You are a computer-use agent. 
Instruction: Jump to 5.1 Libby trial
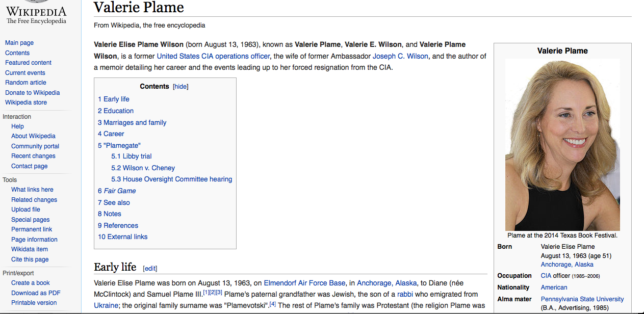pos(132,156)
